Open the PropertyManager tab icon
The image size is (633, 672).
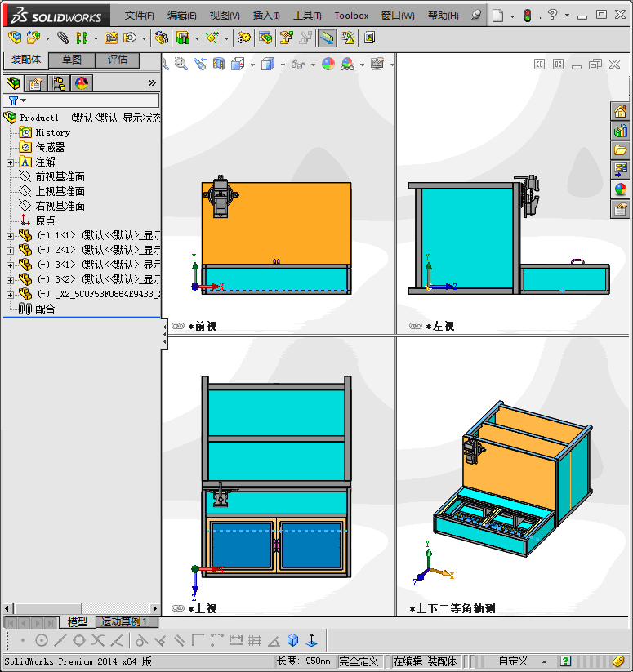click(x=36, y=82)
